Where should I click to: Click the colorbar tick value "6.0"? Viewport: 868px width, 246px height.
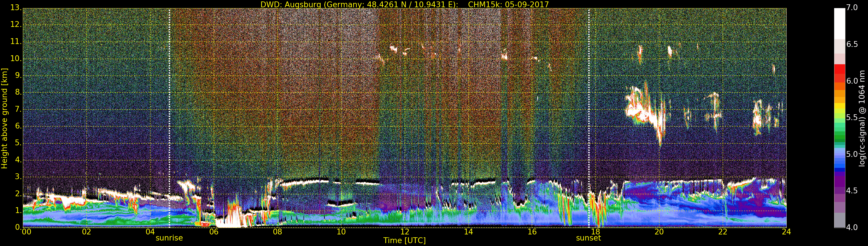coord(852,81)
